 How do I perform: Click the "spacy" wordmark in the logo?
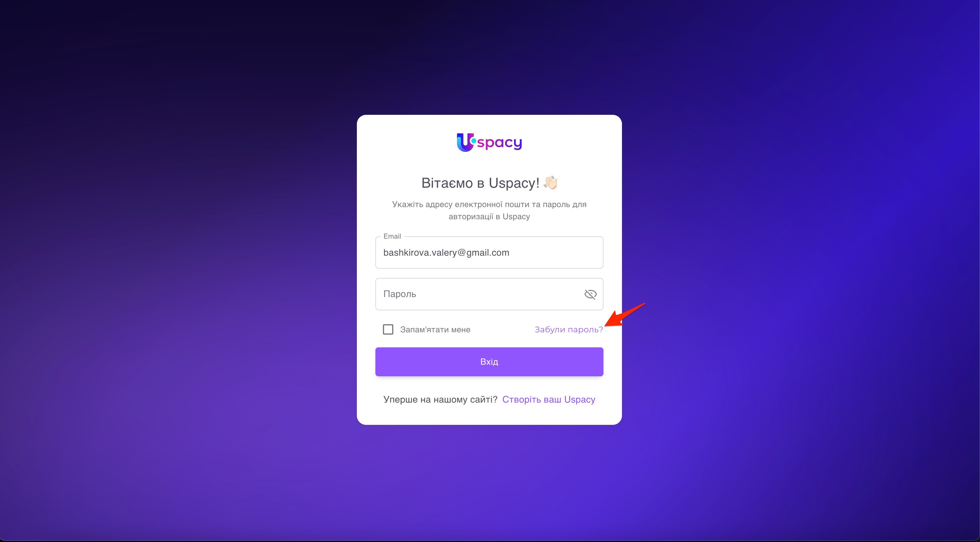click(x=500, y=143)
